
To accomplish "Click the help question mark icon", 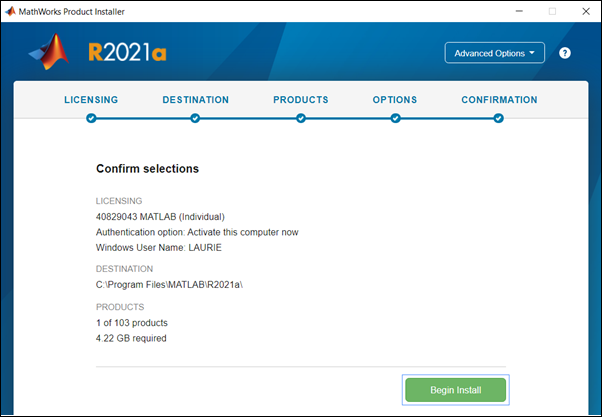I will pos(564,53).
